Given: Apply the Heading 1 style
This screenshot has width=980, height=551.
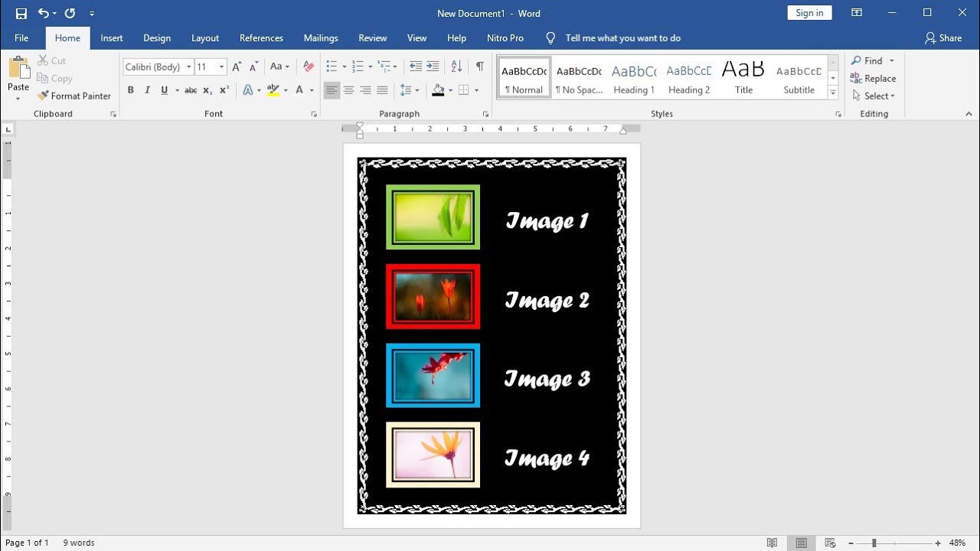Looking at the screenshot, I should click(634, 77).
